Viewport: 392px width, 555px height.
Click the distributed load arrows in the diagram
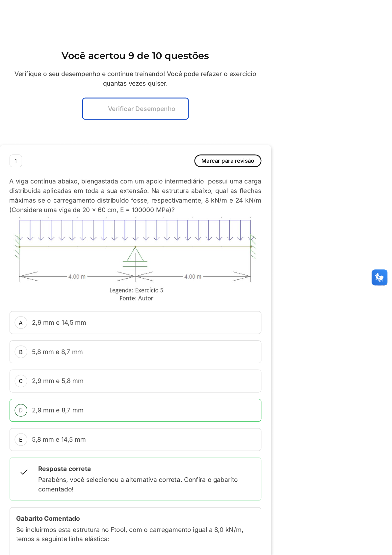coord(135,230)
